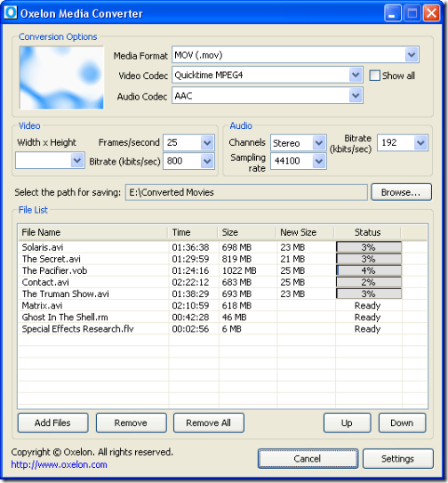Expand the Width x Height dropdown
The image size is (448, 483).
pyautogui.click(x=77, y=160)
